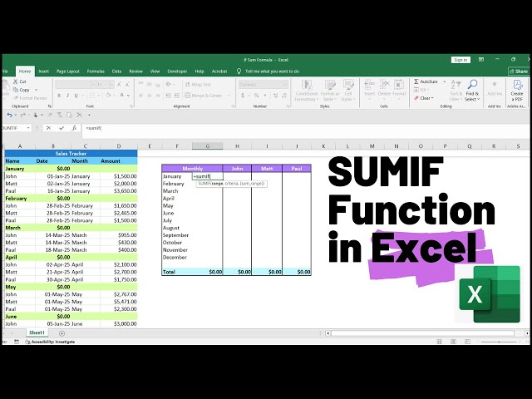Click Create a PDF icon
532x399 pixels.
point(517,85)
